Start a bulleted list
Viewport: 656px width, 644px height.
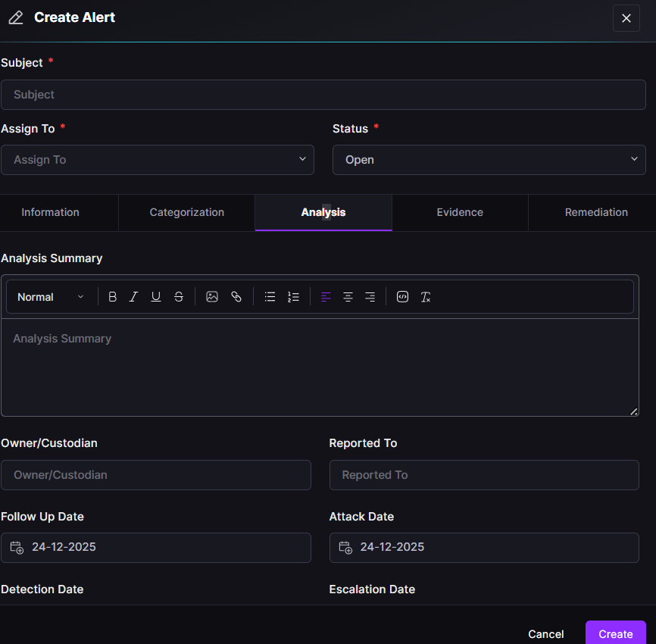pyautogui.click(x=270, y=297)
